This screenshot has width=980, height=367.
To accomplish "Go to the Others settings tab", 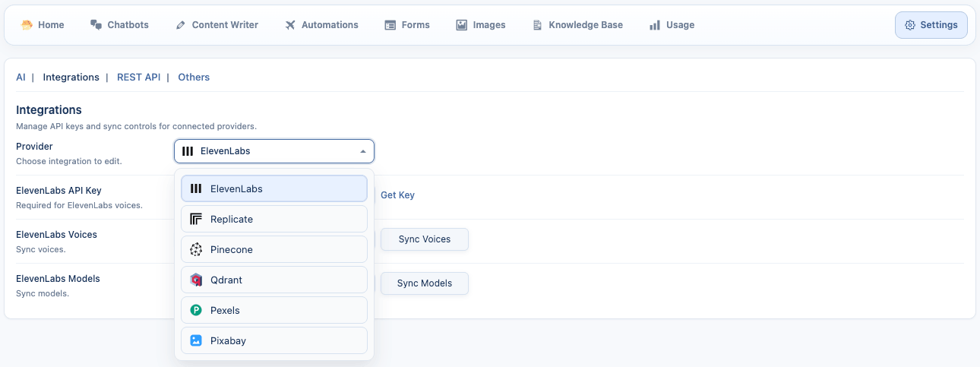I will click(194, 78).
